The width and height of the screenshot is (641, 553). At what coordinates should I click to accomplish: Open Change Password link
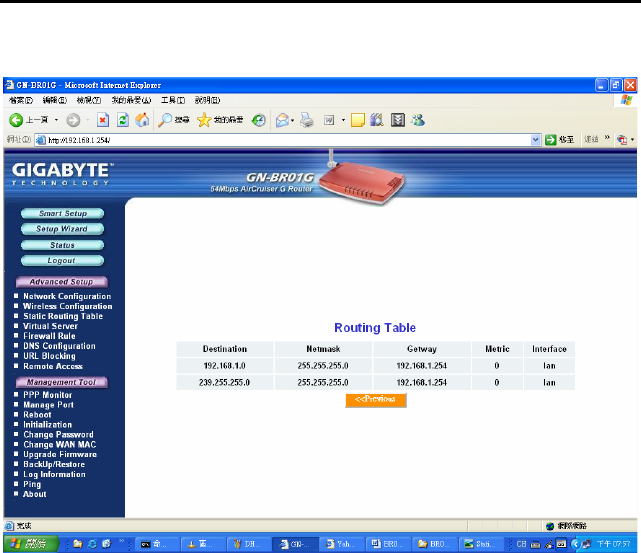tap(58, 434)
